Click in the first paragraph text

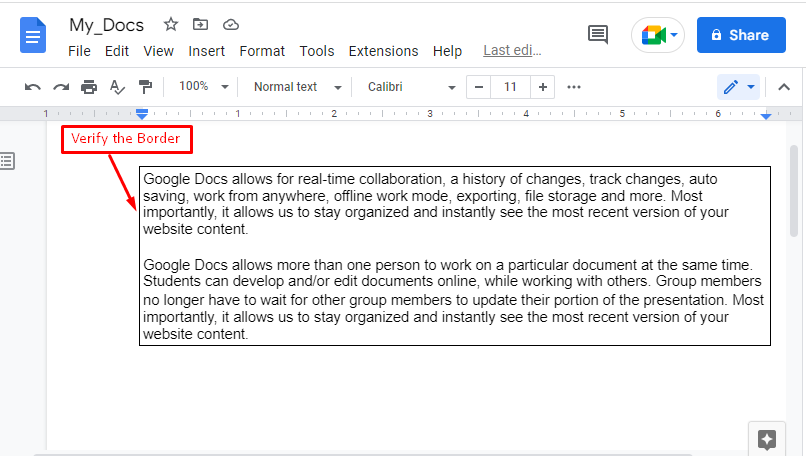tap(436, 204)
